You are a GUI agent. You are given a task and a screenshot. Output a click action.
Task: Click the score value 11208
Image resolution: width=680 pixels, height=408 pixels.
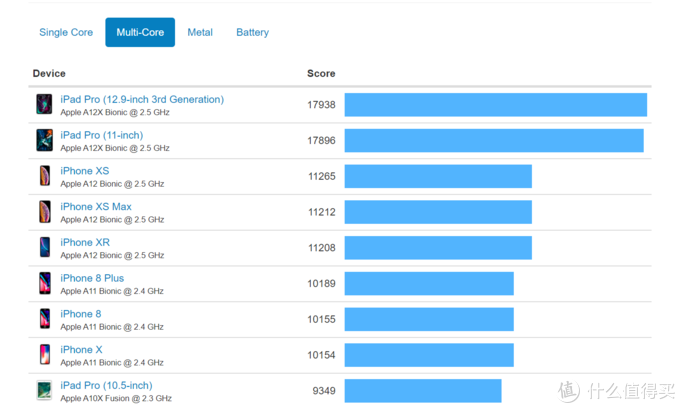point(322,248)
